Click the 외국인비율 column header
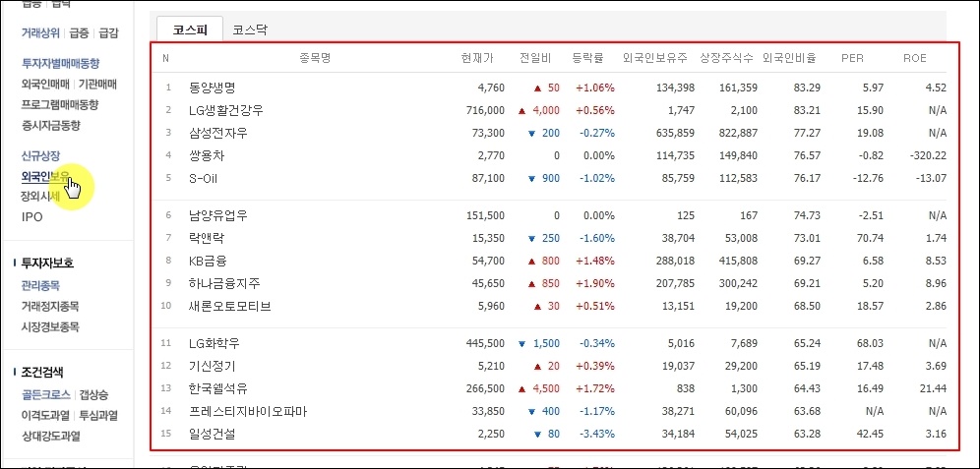The height and width of the screenshot is (469, 980). (x=789, y=59)
